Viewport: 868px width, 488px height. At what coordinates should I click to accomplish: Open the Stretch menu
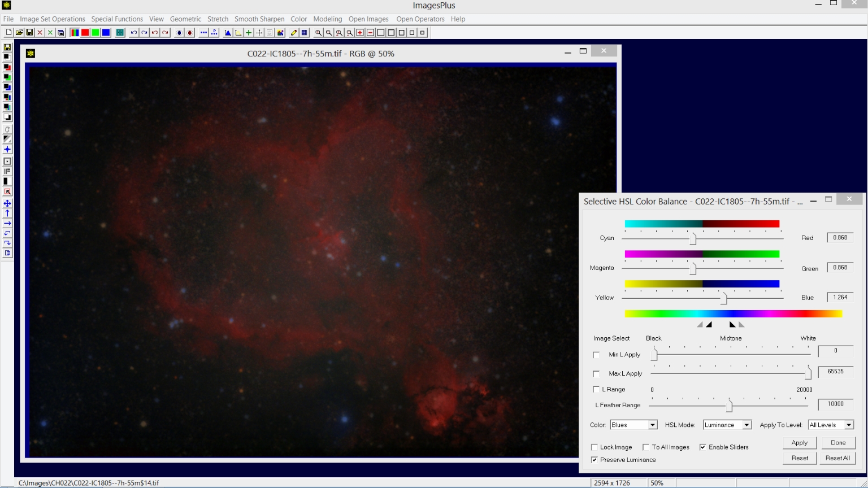coord(218,19)
